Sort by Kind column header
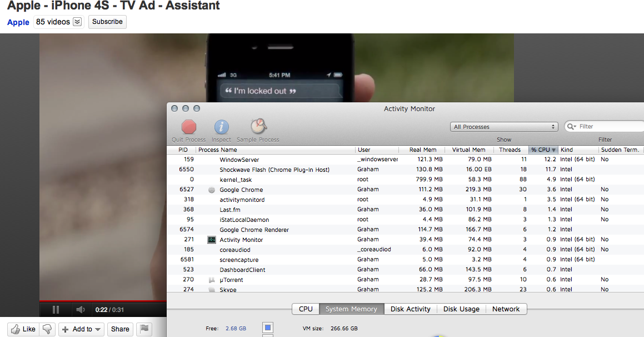Image resolution: width=644 pixels, height=337 pixels. [x=578, y=150]
